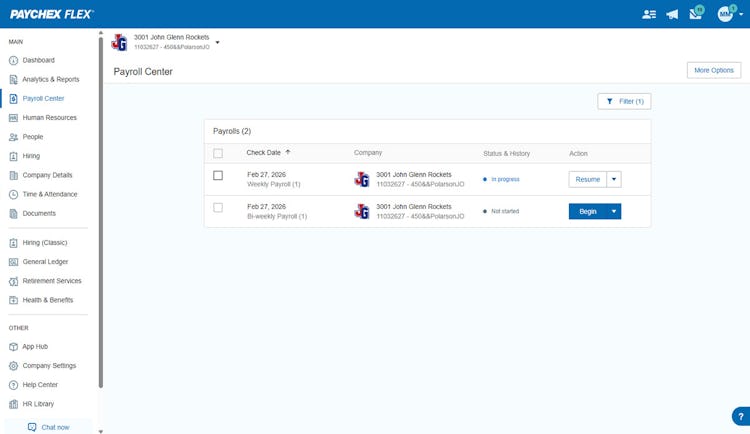Open the Filter (1) button
Image resolution: width=750 pixels, height=434 pixels.
[624, 101]
